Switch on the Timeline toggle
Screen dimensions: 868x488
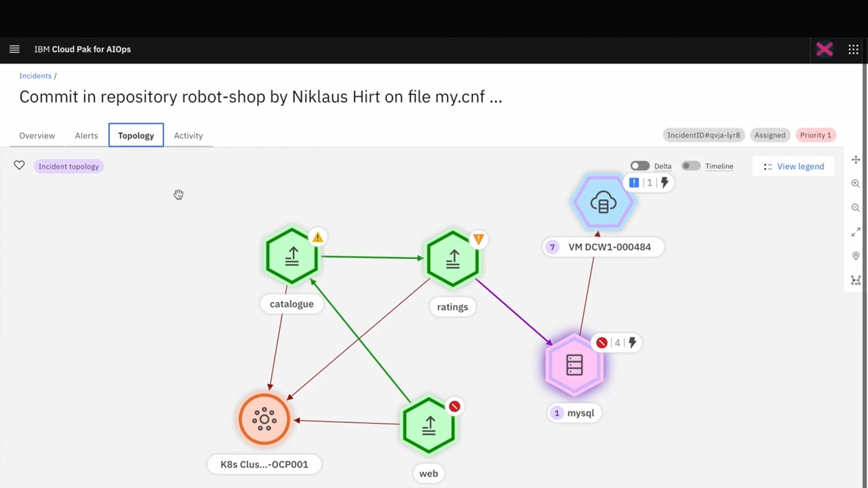click(x=690, y=166)
